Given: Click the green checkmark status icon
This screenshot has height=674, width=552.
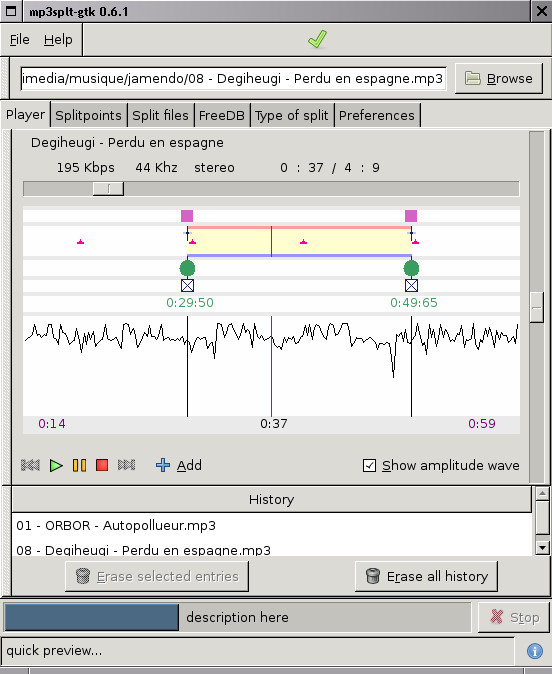Looking at the screenshot, I should 317,39.
